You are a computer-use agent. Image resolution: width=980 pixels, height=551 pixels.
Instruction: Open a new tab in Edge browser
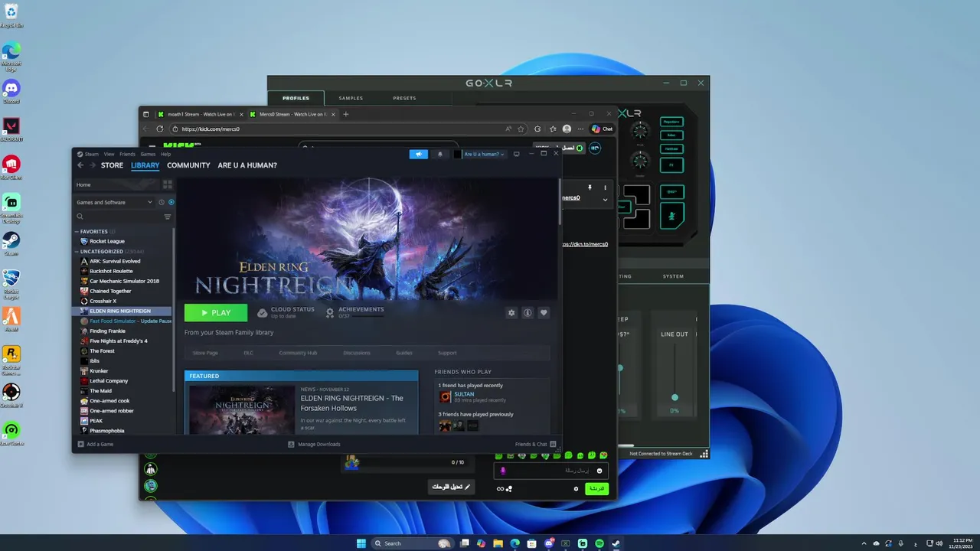click(345, 114)
